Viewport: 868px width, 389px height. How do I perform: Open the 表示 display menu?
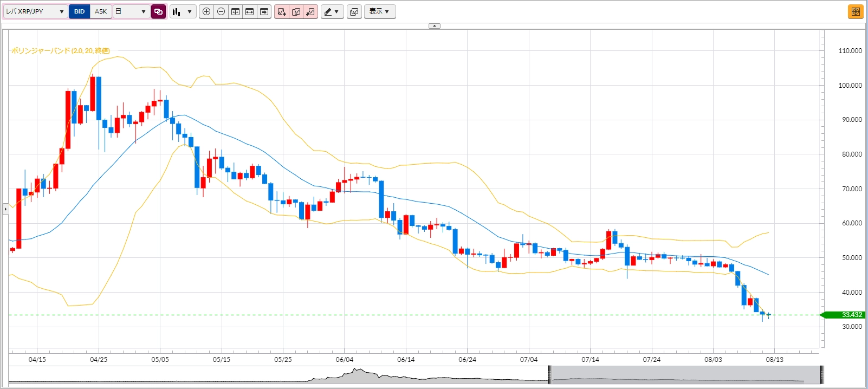(x=379, y=11)
